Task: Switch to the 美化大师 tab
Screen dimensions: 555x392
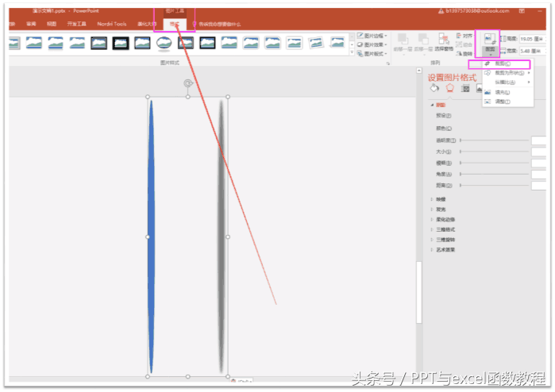Action: [147, 24]
